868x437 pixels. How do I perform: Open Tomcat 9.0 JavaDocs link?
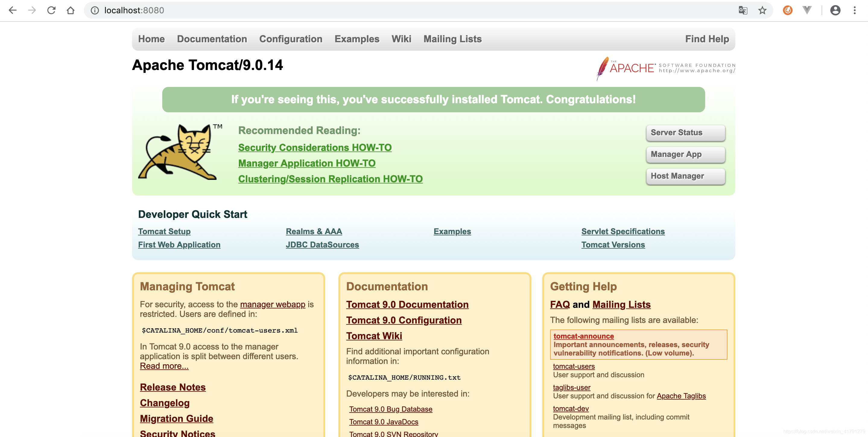click(383, 422)
